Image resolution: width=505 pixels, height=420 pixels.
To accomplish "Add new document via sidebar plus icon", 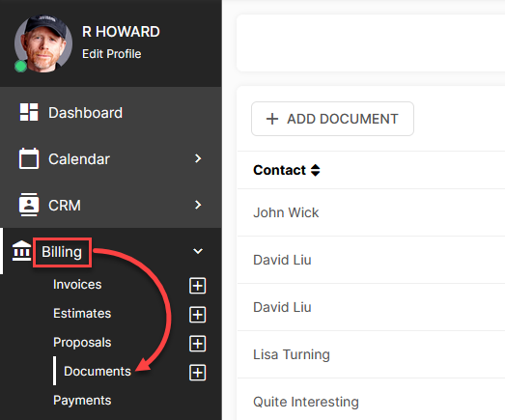I will click(197, 373).
